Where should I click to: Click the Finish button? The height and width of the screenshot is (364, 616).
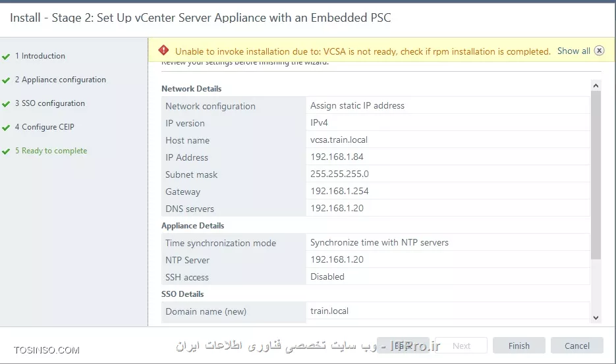pos(519,346)
